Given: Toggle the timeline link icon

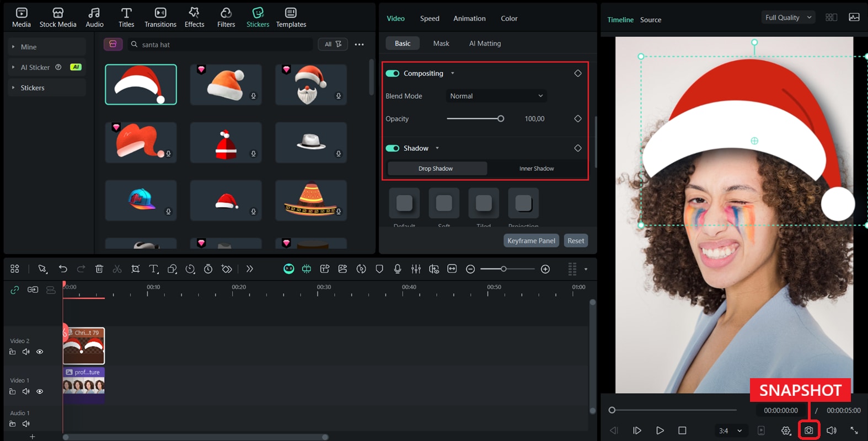Looking at the screenshot, I should (x=15, y=289).
